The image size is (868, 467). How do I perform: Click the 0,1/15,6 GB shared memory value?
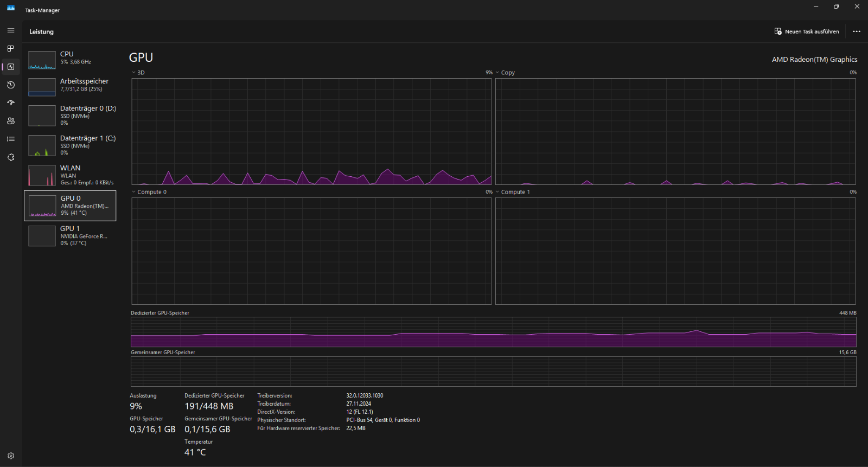[207, 429]
